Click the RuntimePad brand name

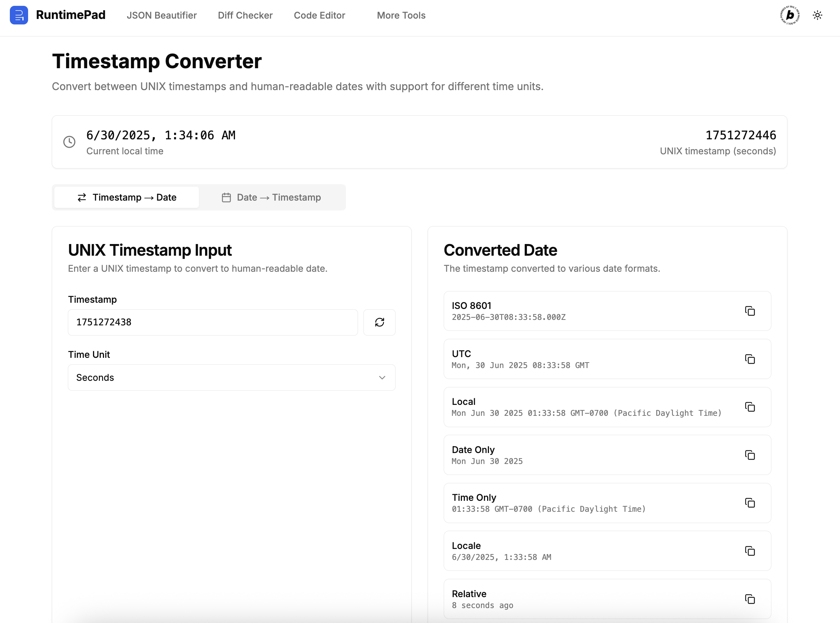point(70,15)
